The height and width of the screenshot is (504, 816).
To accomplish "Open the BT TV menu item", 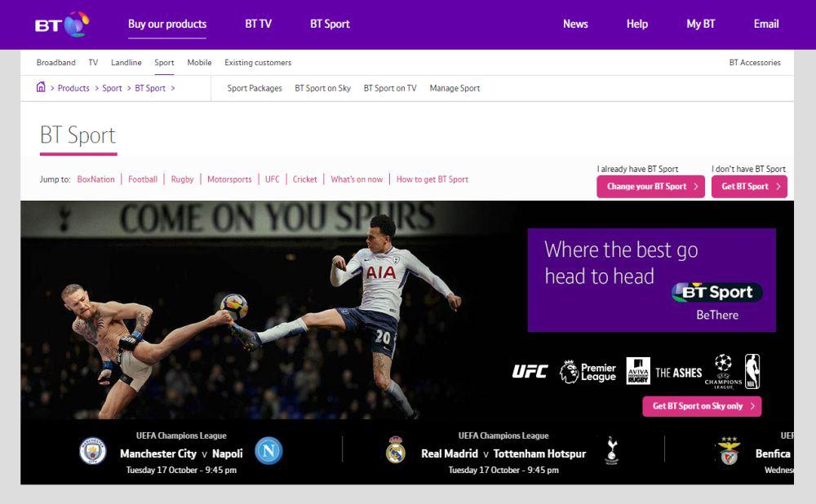I will click(x=258, y=24).
